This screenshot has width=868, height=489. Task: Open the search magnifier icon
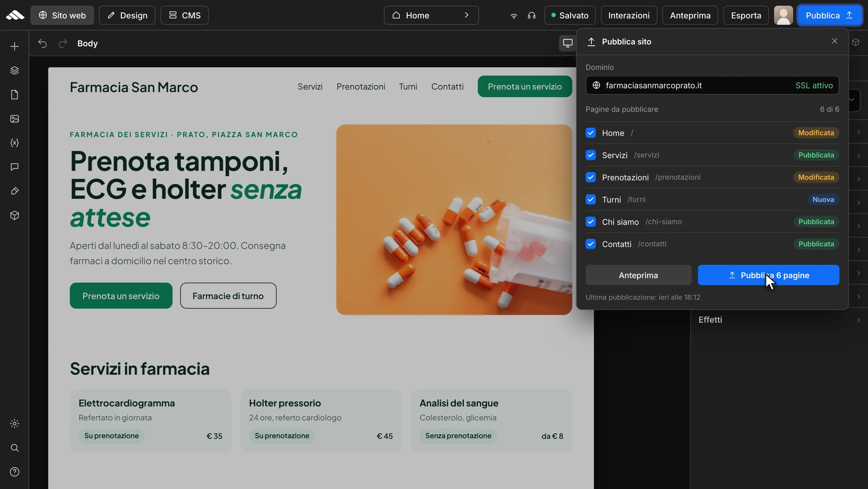click(x=15, y=448)
